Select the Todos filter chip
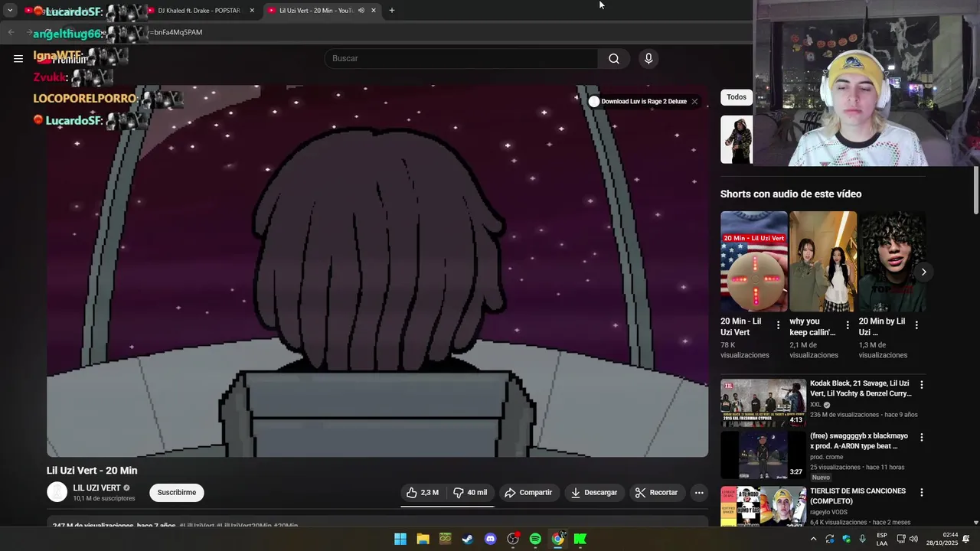The image size is (980, 551). tap(737, 97)
